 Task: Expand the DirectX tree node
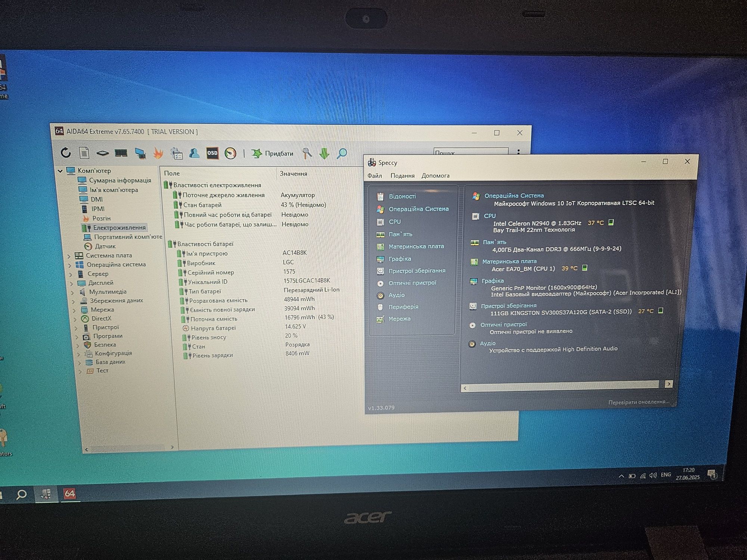coord(75,319)
